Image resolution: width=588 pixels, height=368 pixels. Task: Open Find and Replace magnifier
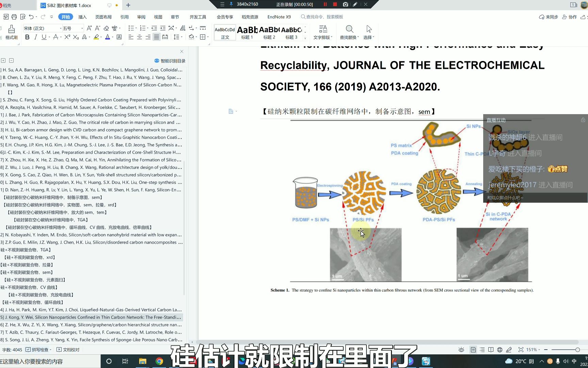pyautogui.click(x=349, y=29)
